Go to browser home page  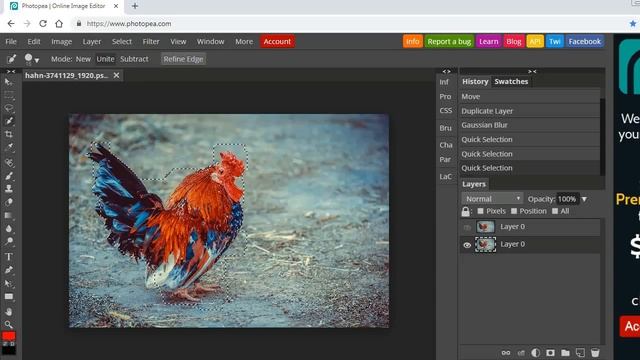[59, 24]
